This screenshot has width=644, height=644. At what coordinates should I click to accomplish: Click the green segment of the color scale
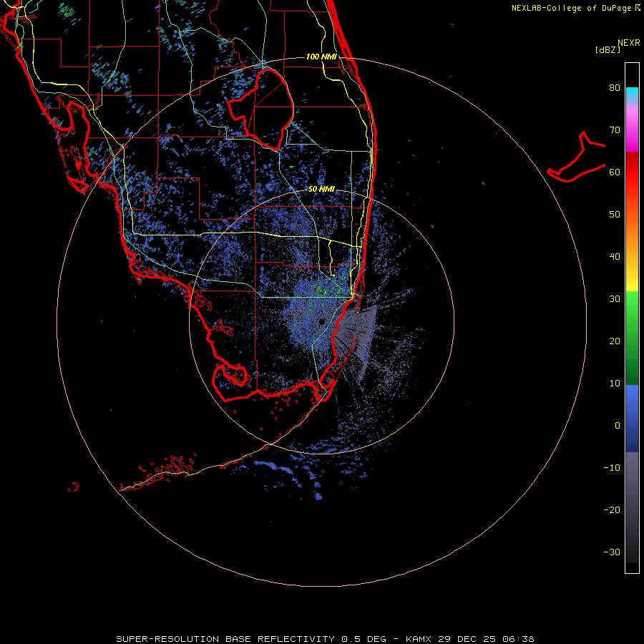(x=632, y=338)
